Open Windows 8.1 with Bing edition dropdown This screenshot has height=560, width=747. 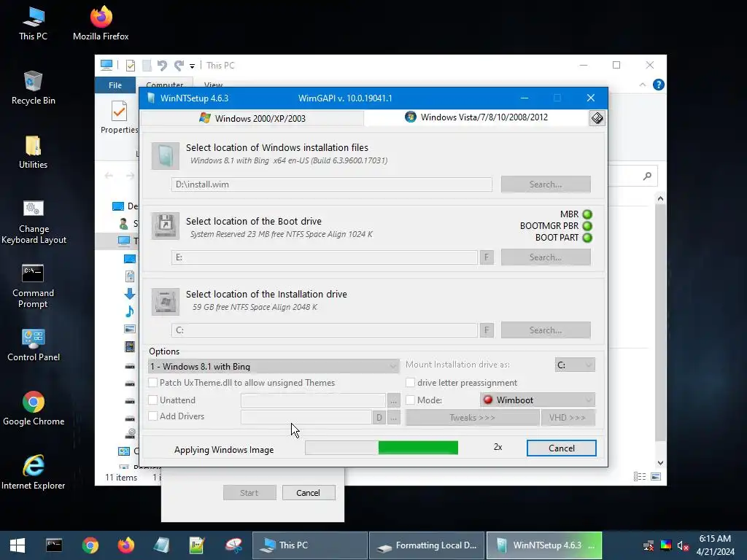[274, 366]
